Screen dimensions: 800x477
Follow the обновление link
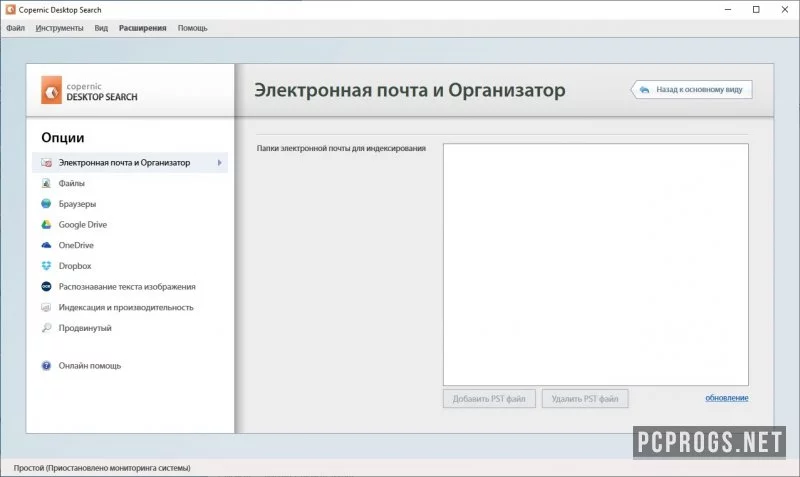(x=727, y=398)
